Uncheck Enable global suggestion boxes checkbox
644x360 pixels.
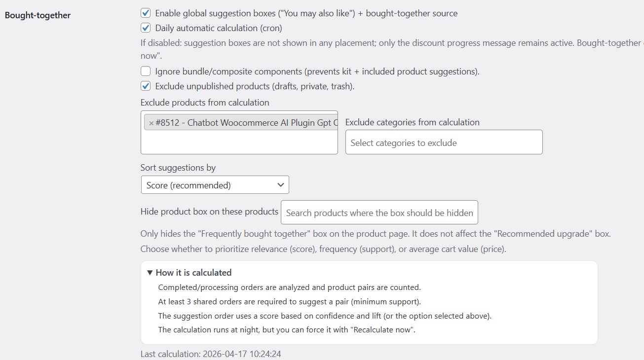[x=146, y=13]
